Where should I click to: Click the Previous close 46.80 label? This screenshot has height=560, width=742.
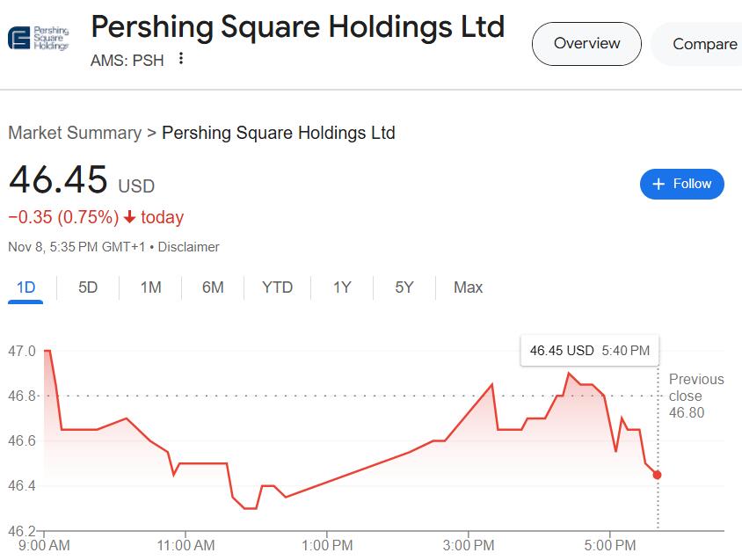(x=696, y=396)
